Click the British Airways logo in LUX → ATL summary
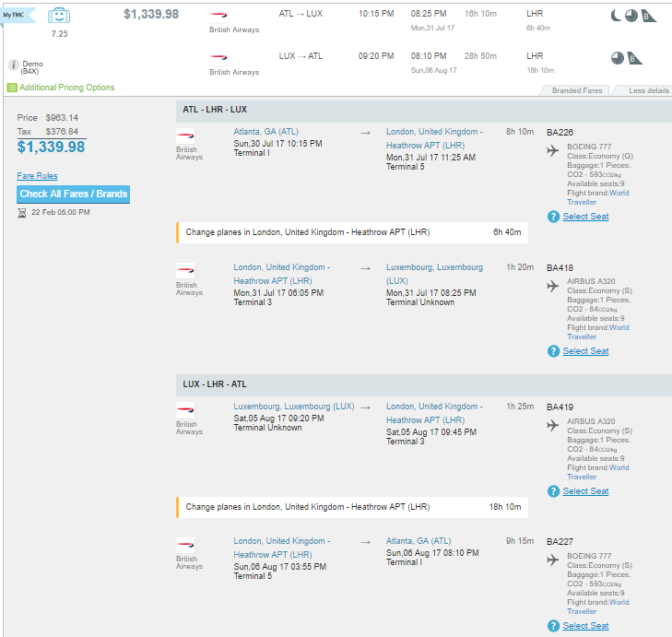The image size is (672, 637). tap(218, 57)
